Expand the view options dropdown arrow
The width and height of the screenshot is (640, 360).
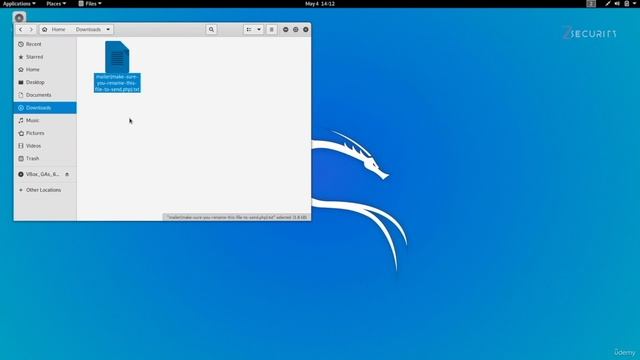click(x=259, y=29)
